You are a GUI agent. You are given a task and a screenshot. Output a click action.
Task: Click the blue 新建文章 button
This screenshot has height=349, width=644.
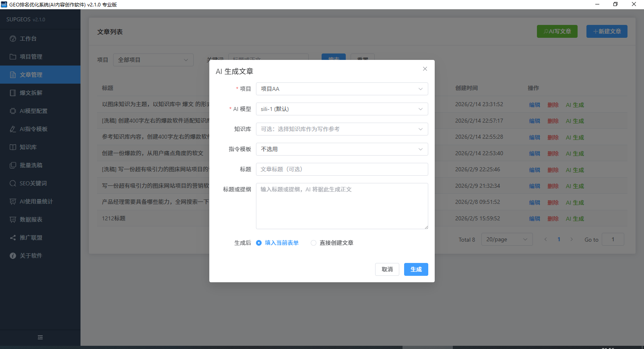pyautogui.click(x=607, y=31)
